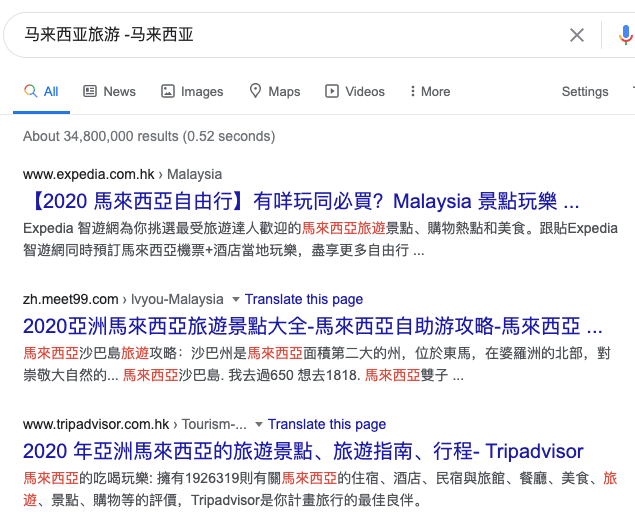635x519 pixels.
Task: Click the Images tab picture icon
Action: click(x=168, y=91)
